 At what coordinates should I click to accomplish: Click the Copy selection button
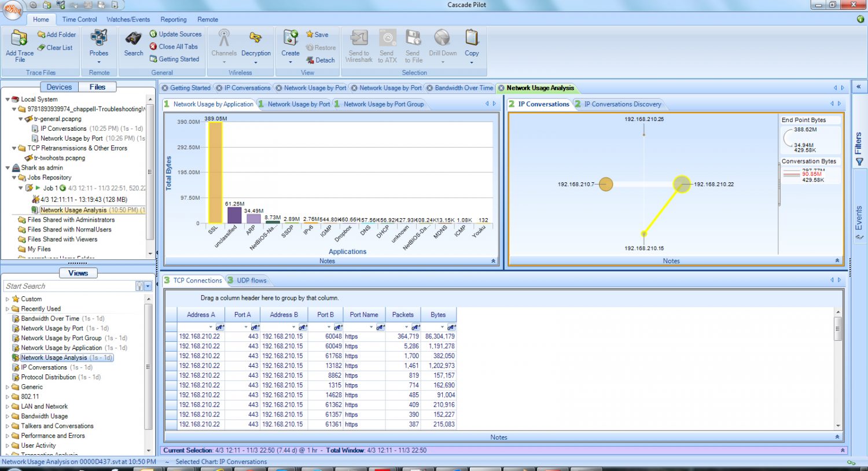pyautogui.click(x=472, y=46)
